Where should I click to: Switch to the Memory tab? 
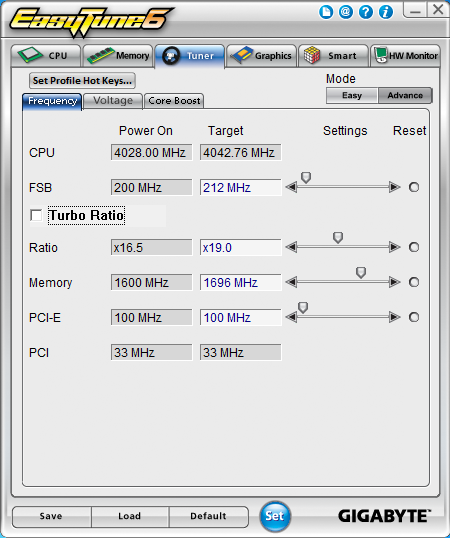click(x=118, y=56)
